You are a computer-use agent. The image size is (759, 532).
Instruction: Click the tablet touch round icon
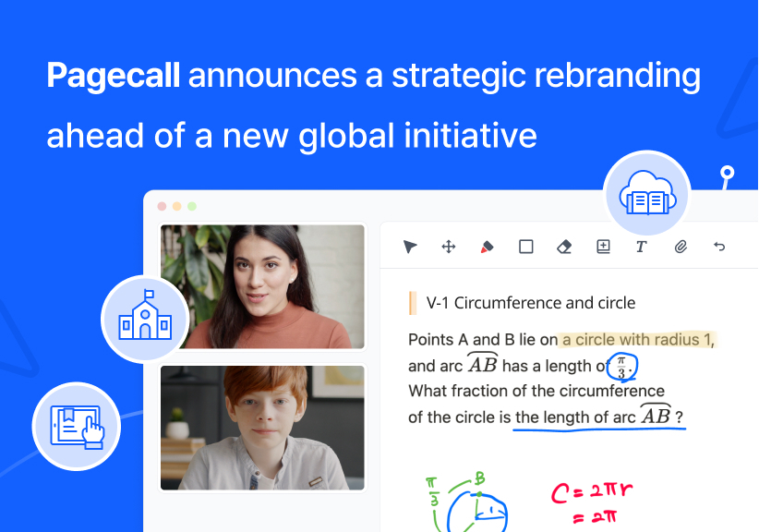[77, 427]
